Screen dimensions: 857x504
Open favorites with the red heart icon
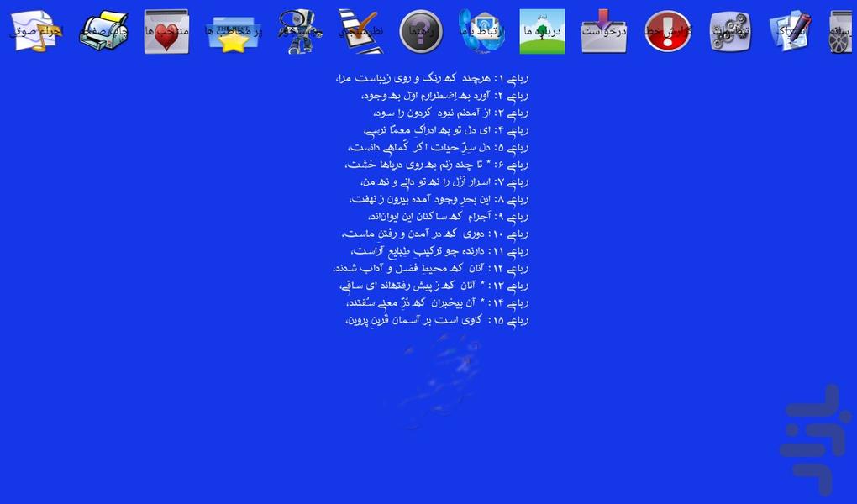pyautogui.click(x=166, y=31)
